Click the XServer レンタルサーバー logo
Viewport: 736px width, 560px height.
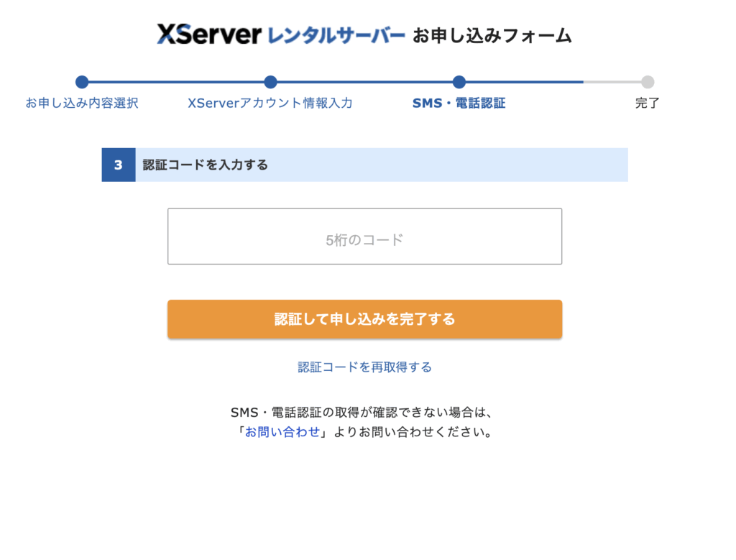(281, 35)
